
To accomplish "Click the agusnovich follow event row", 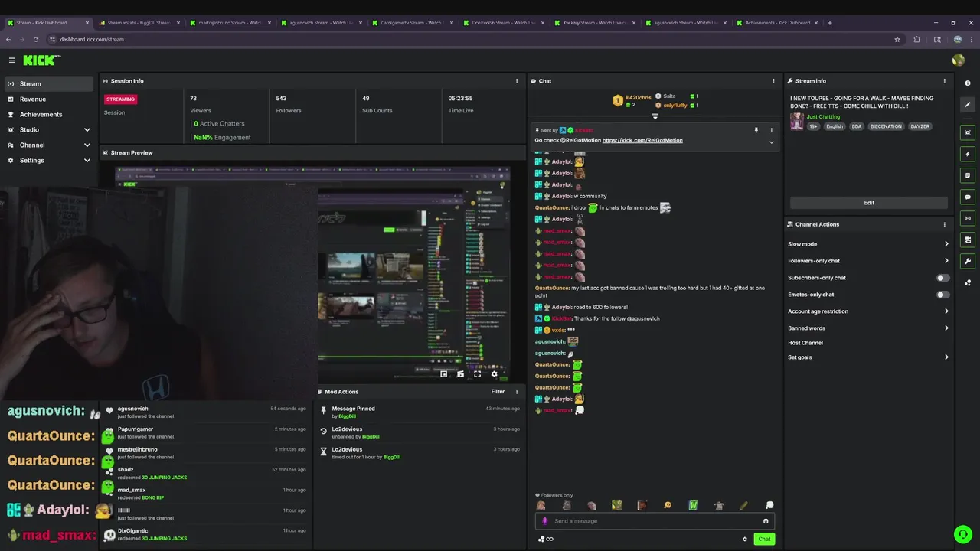I will click(x=207, y=412).
